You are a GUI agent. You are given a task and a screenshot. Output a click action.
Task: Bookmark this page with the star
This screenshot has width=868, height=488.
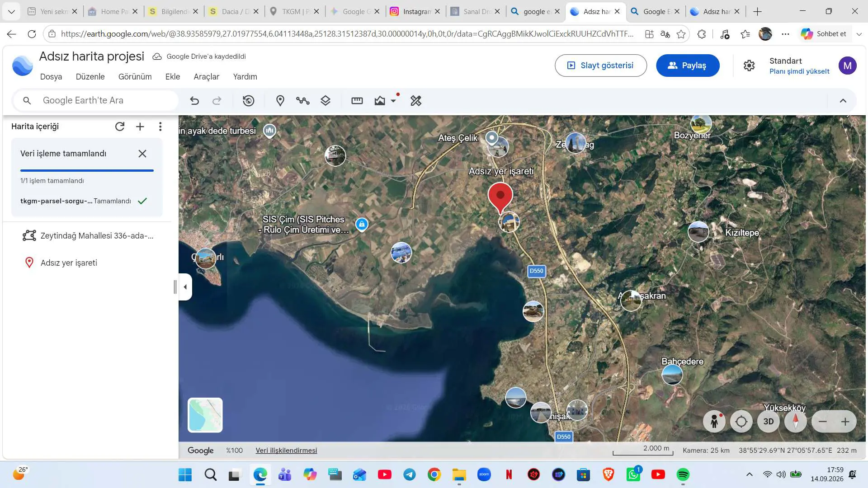[x=681, y=34]
